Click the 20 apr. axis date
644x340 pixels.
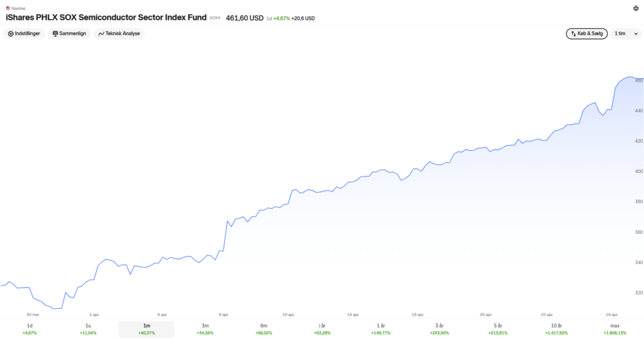click(x=486, y=315)
